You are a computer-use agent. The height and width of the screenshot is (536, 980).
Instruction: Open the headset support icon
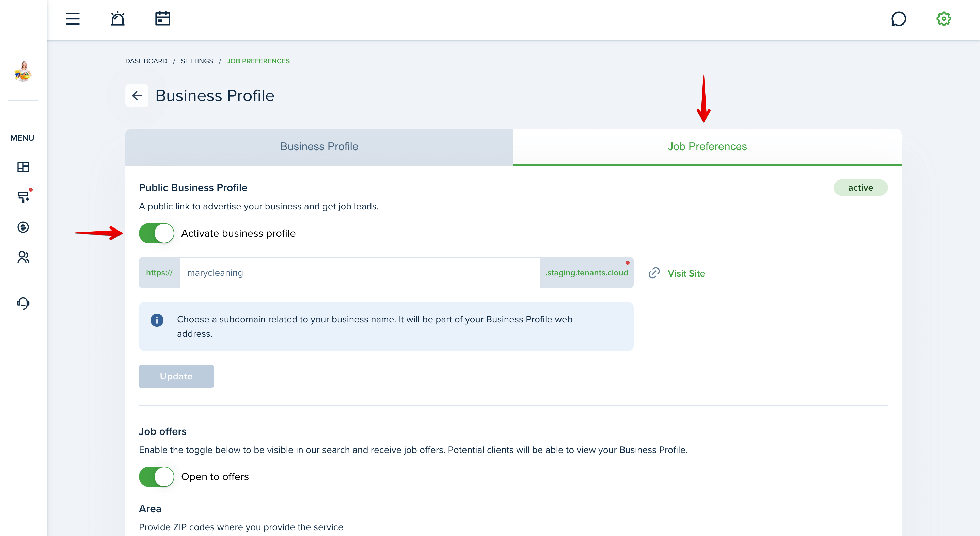pyautogui.click(x=23, y=303)
